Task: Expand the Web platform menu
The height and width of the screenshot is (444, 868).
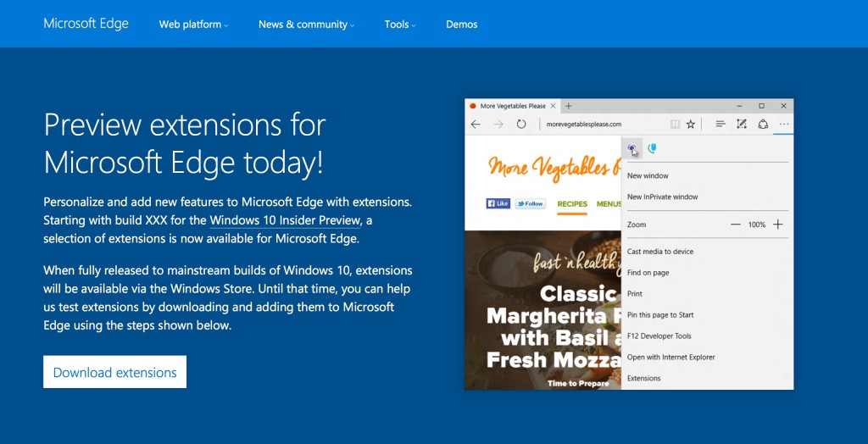Action: (193, 25)
